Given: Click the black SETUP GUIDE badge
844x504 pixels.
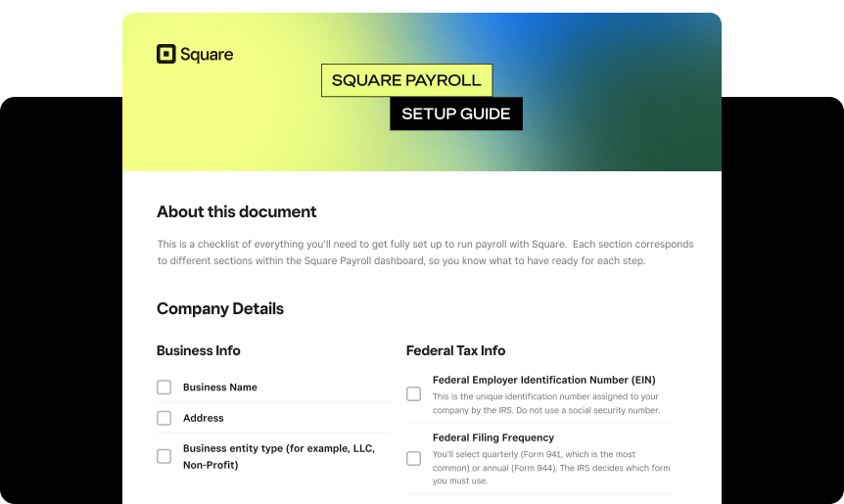Looking at the screenshot, I should point(455,114).
